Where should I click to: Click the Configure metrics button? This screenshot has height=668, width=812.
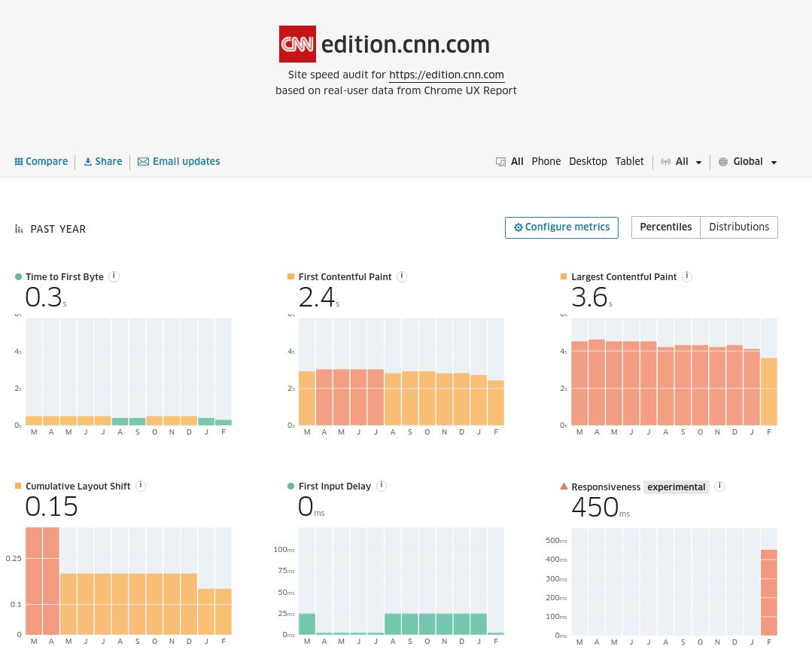tap(561, 227)
